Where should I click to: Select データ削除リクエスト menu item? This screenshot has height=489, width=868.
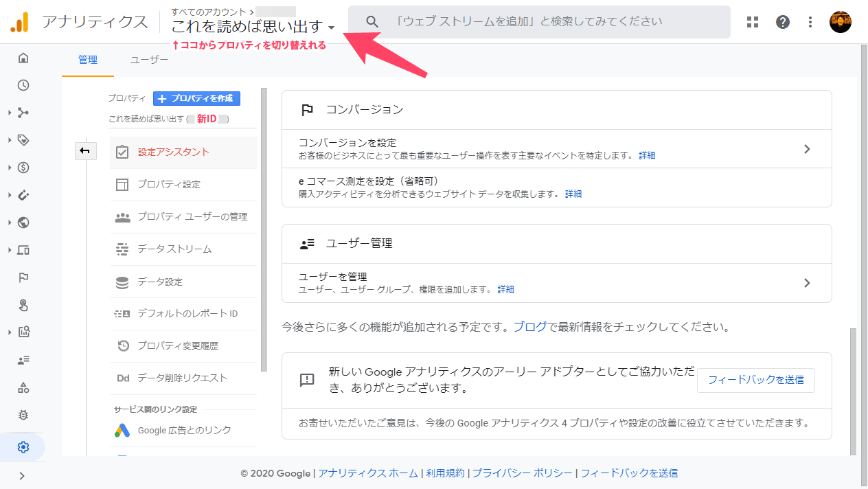click(183, 378)
